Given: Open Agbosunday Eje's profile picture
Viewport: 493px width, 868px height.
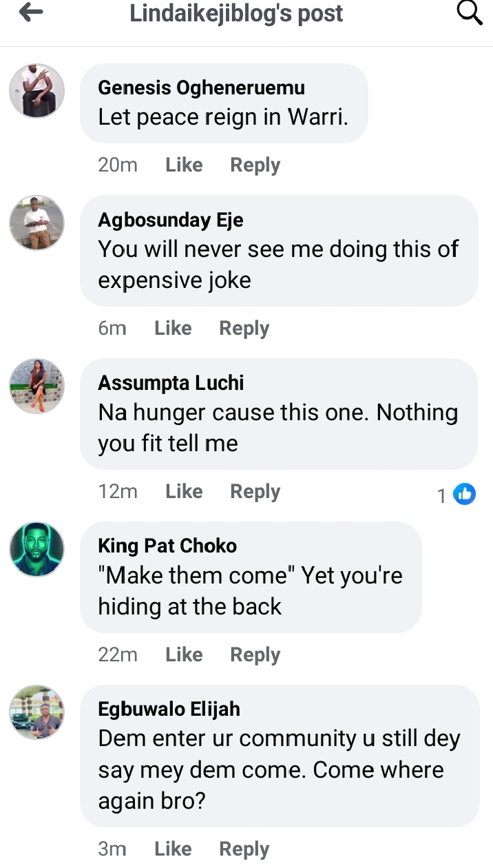Looking at the screenshot, I should click(36, 223).
